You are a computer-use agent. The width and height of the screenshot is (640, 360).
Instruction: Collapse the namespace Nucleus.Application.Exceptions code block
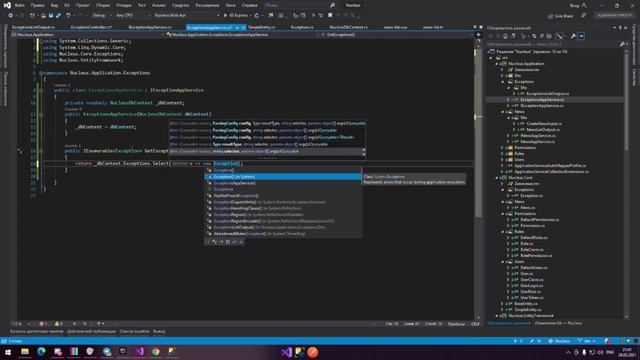[x=40, y=73]
